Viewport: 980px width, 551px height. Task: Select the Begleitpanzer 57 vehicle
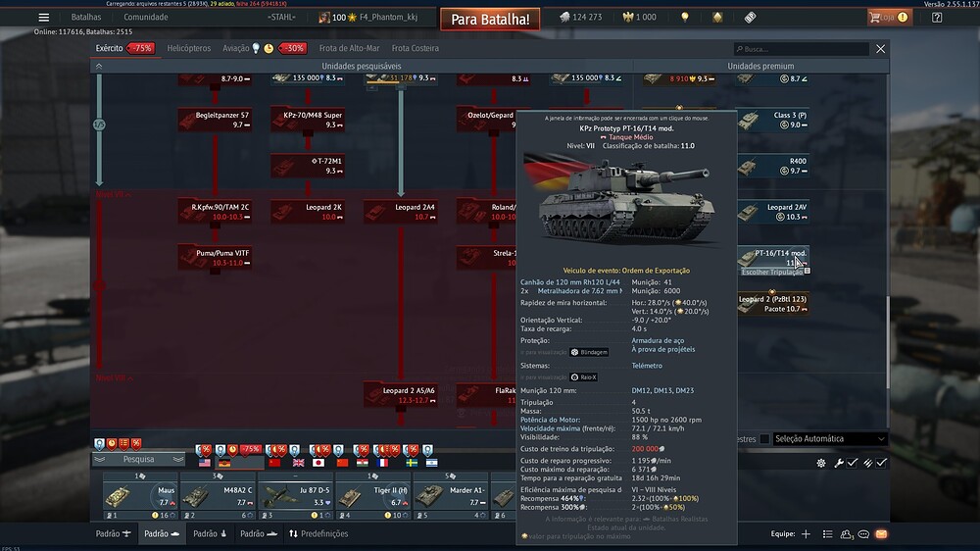point(215,120)
